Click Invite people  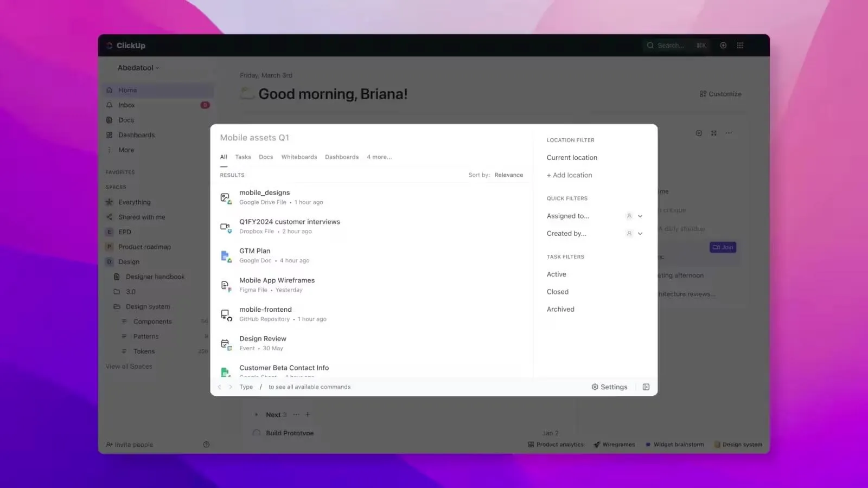pyautogui.click(x=130, y=445)
